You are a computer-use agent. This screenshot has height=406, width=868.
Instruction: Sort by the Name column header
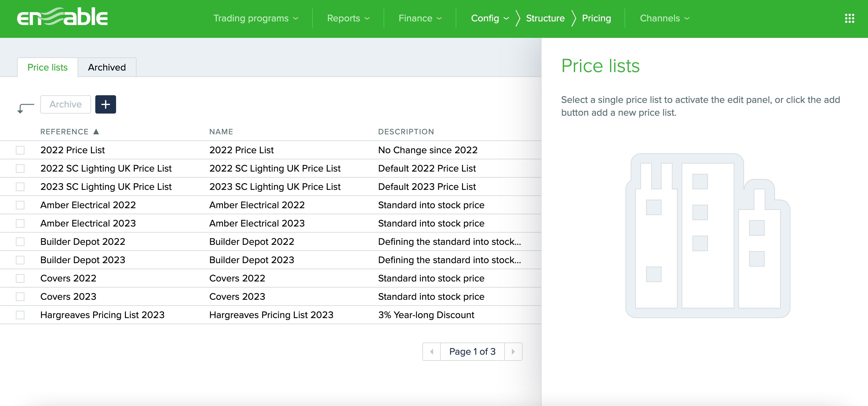(221, 132)
